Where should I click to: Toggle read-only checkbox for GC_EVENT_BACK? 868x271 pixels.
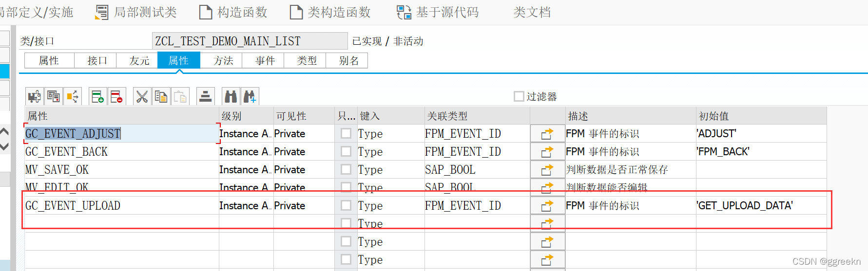(x=346, y=151)
